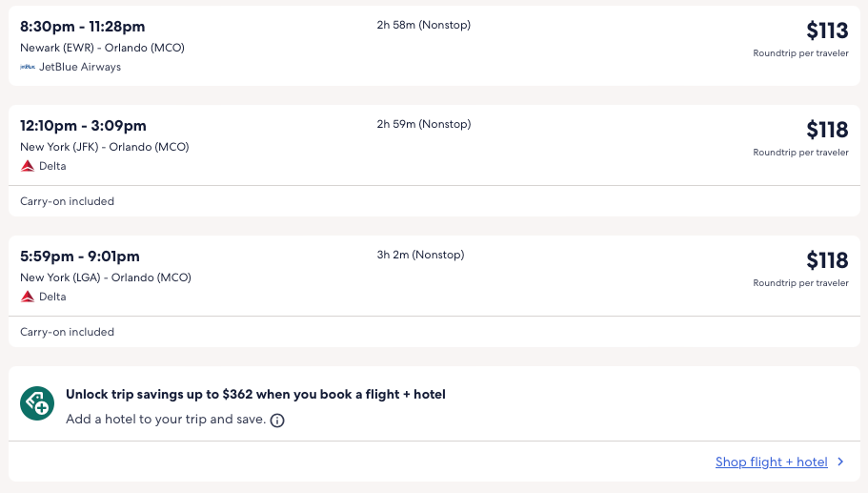
Task: Open the info icon beside hotel savings
Action: (x=277, y=420)
